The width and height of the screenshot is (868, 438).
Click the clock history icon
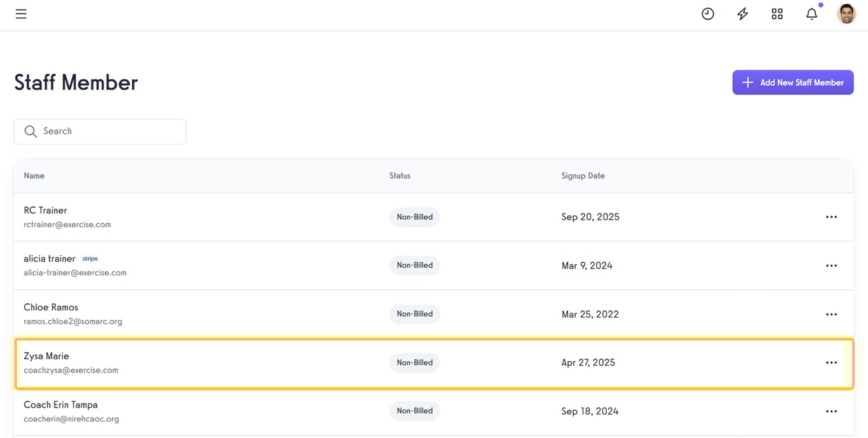(x=707, y=14)
